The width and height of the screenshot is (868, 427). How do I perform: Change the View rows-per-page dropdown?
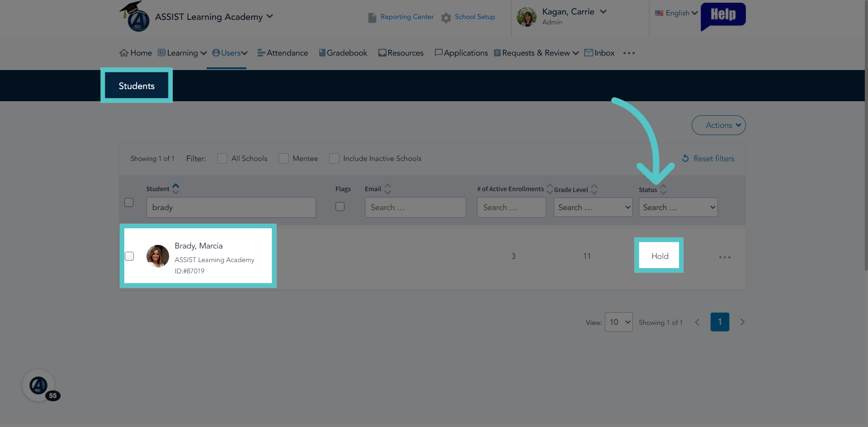click(618, 322)
